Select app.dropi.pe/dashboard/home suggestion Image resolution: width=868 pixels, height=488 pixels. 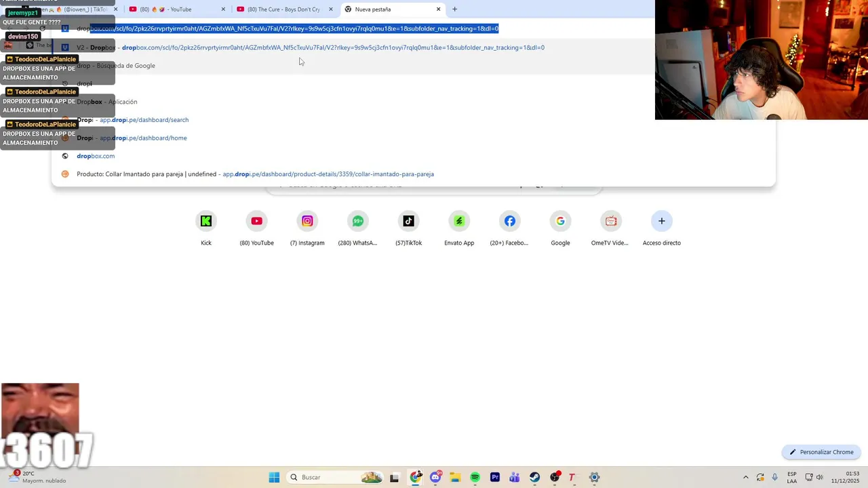pyautogui.click(x=414, y=138)
